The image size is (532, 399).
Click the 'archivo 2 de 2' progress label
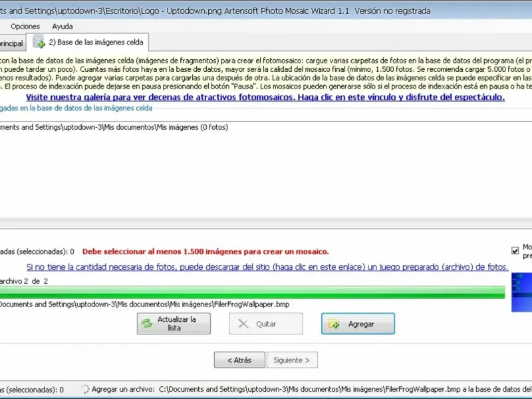pyautogui.click(x=24, y=281)
